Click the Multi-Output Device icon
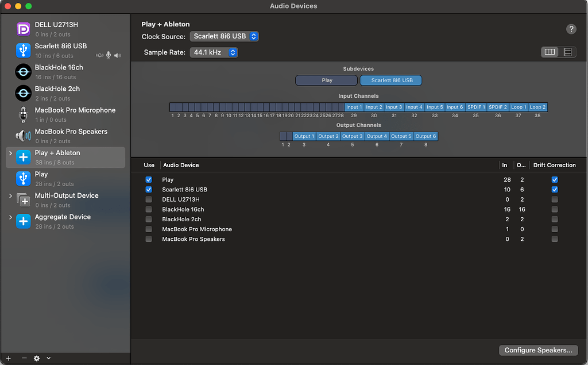 tap(23, 200)
